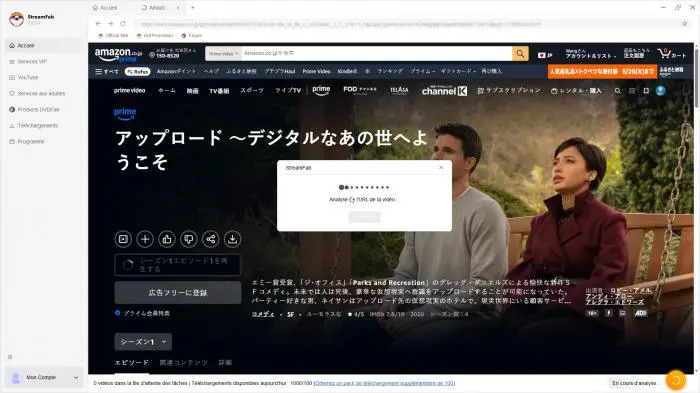Click the play season 1 episode 1 button
700x393 pixels.
(x=178, y=265)
